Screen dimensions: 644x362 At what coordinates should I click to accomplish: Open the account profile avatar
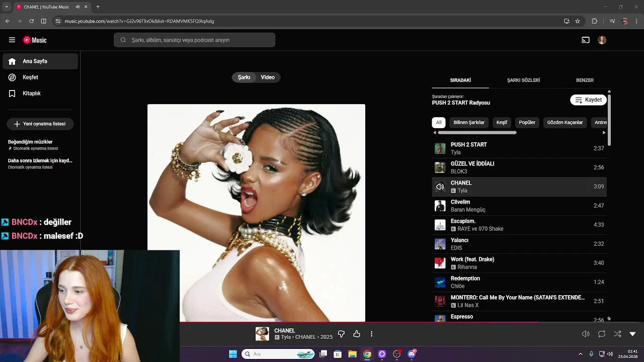(602, 40)
